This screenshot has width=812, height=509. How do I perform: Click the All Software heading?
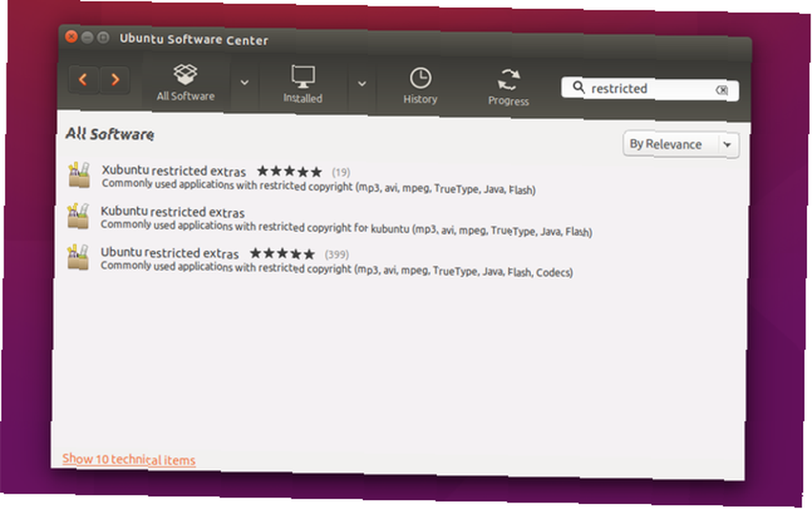[x=110, y=134]
